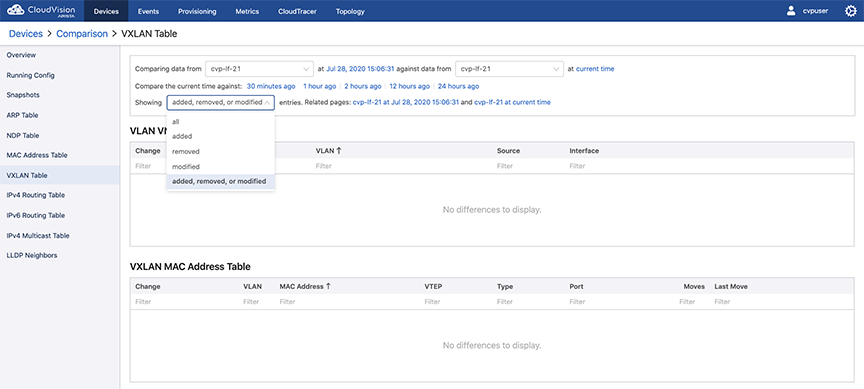Switch to the Topology tab
The image size is (864, 389).
point(350,11)
